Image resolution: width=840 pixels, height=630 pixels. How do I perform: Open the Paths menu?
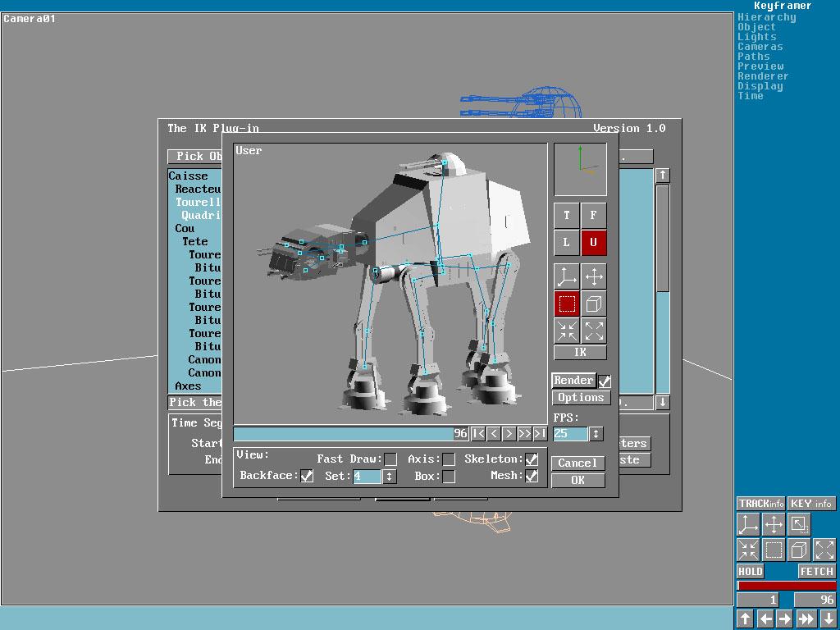pos(754,57)
